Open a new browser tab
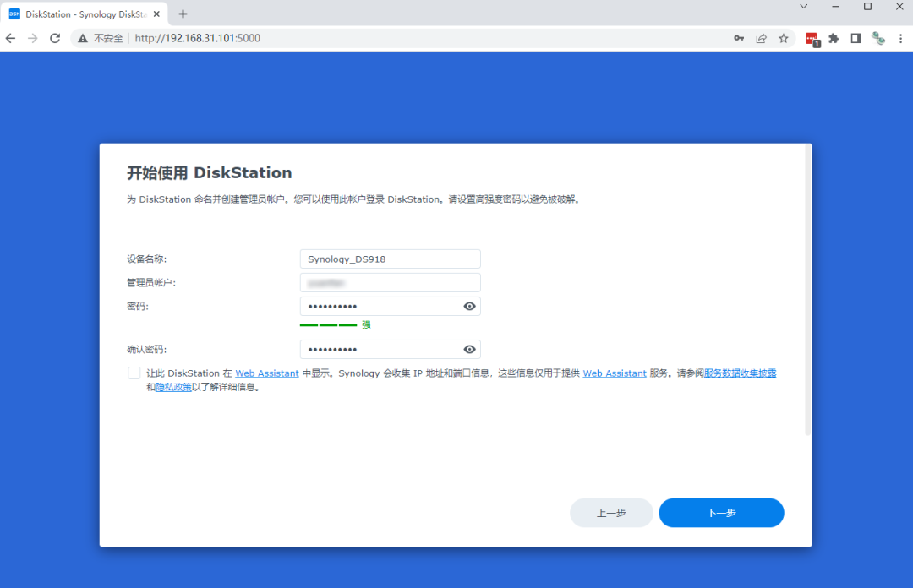The height and width of the screenshot is (588, 913). pyautogui.click(x=183, y=14)
